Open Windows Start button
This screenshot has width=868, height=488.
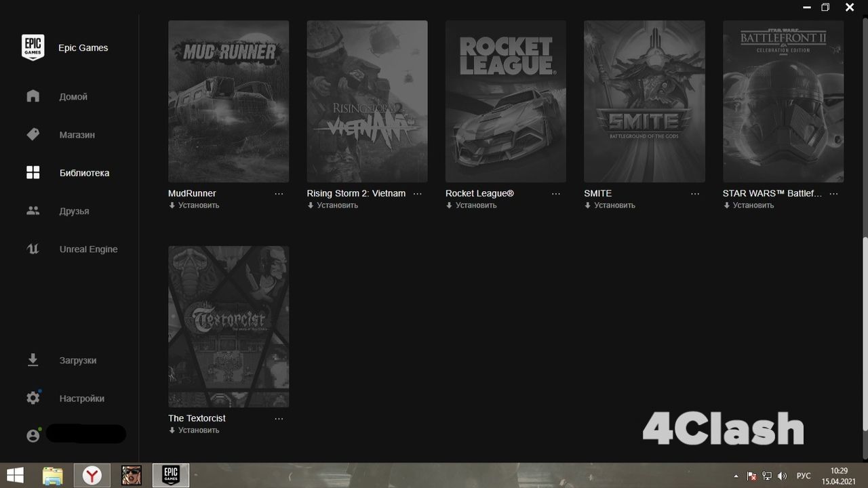pos(15,475)
